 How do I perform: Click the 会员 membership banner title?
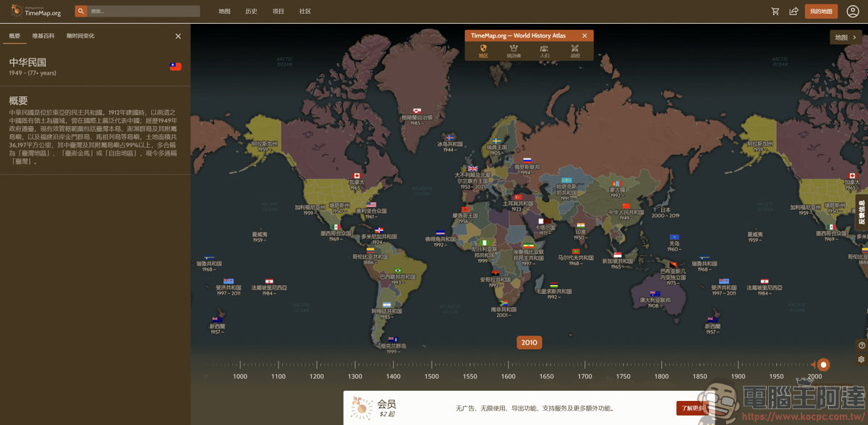click(387, 404)
